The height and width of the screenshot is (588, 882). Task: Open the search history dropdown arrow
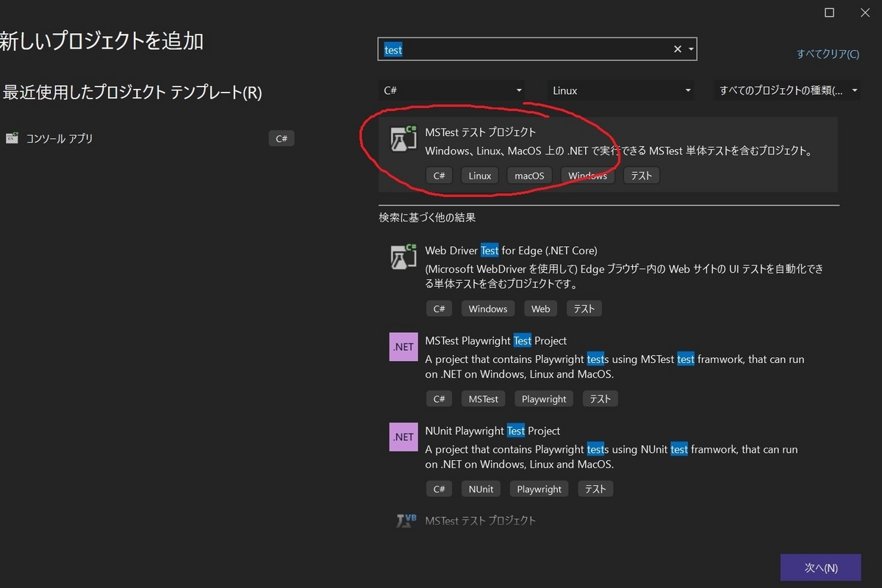[x=691, y=49]
